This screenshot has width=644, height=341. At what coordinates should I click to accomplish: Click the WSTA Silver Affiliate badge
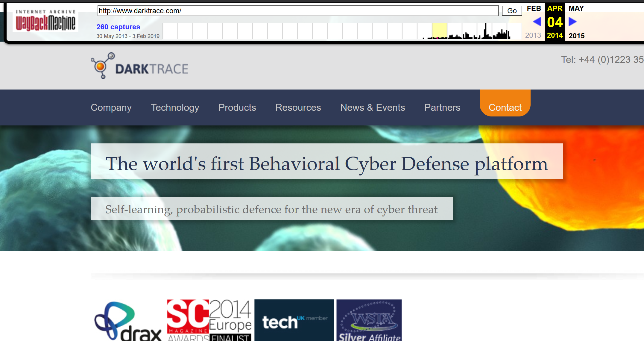click(x=369, y=320)
